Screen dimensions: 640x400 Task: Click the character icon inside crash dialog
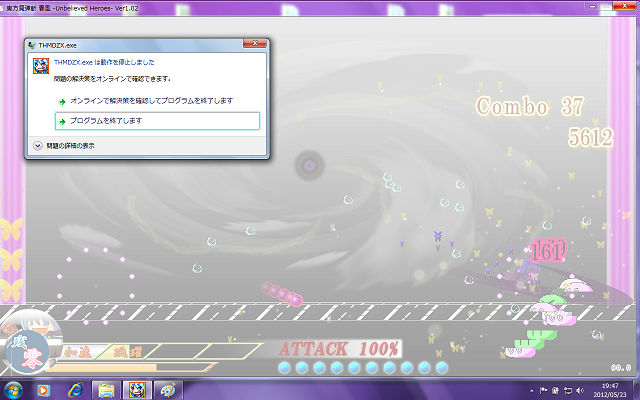click(x=42, y=66)
